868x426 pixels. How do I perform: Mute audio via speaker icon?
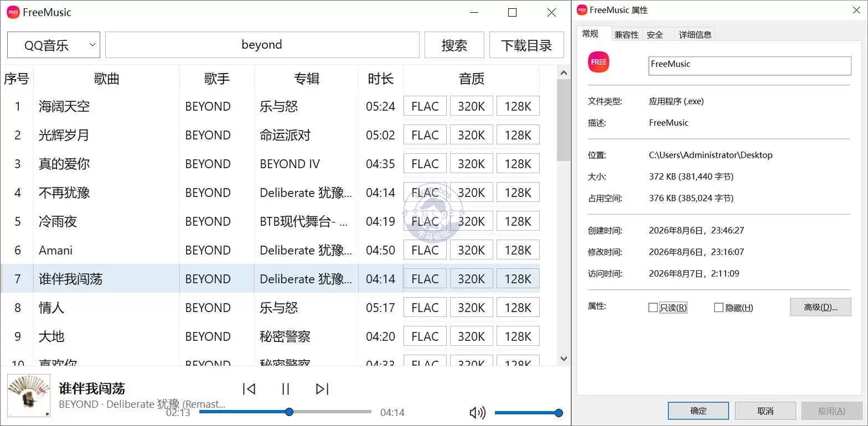tap(477, 413)
